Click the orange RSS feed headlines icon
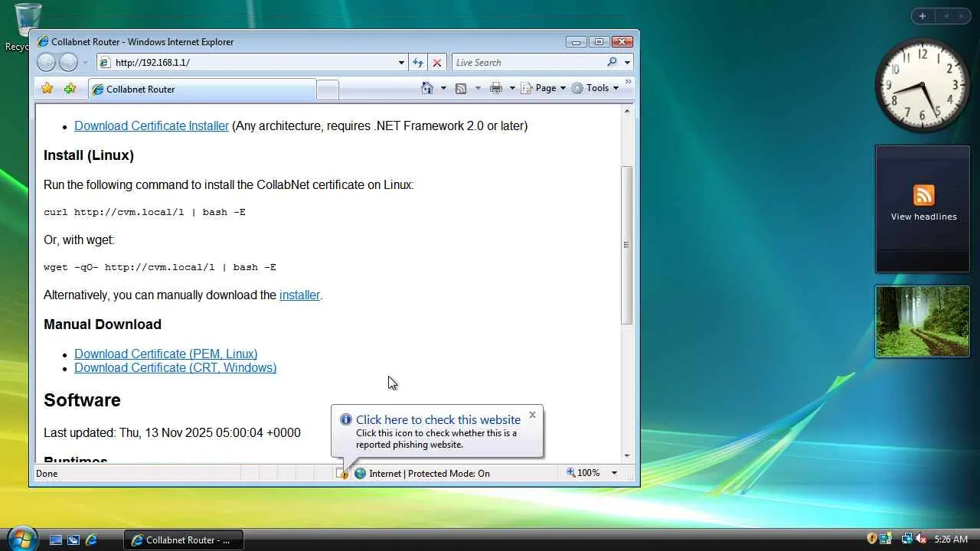 tap(924, 195)
